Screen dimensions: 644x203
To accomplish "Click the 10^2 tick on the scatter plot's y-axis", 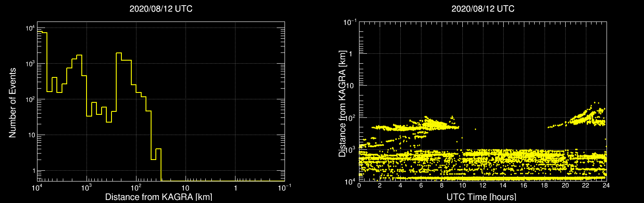I will 350,118.
